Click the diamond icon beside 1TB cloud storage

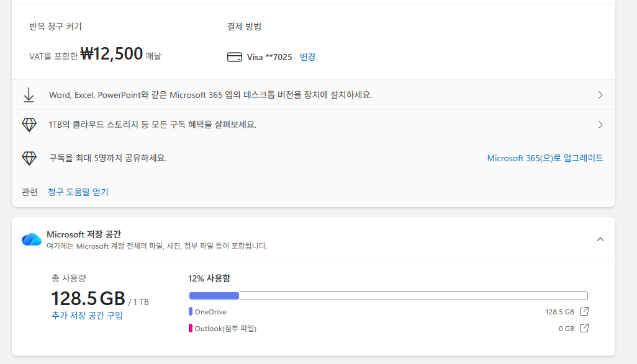29,125
